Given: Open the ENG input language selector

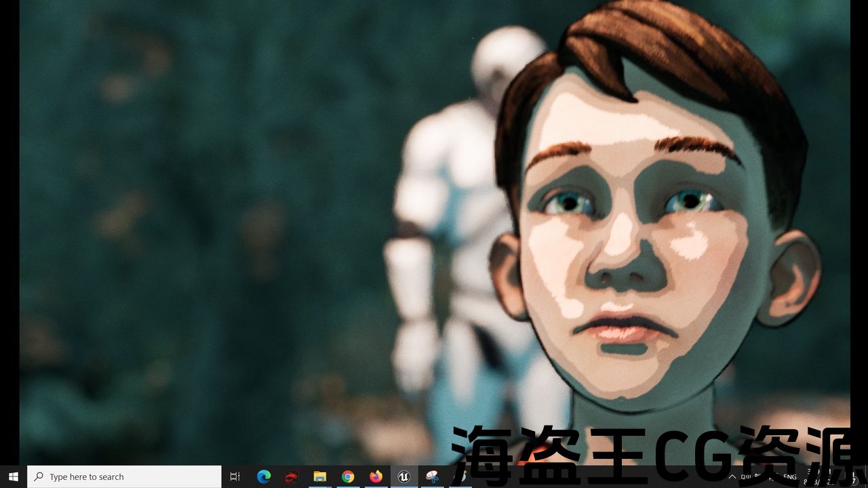Looking at the screenshot, I should coord(789,477).
